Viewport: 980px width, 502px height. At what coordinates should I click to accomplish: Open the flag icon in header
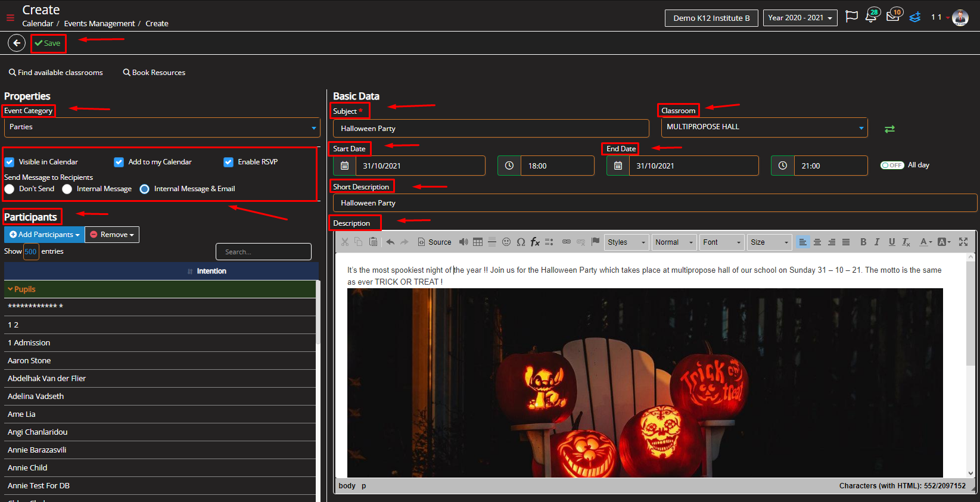point(852,17)
